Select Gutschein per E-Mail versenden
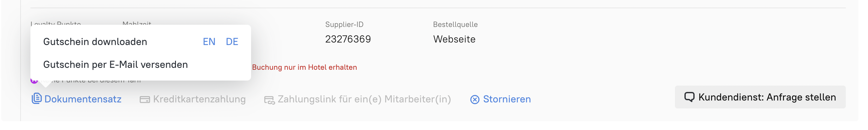 point(115,65)
